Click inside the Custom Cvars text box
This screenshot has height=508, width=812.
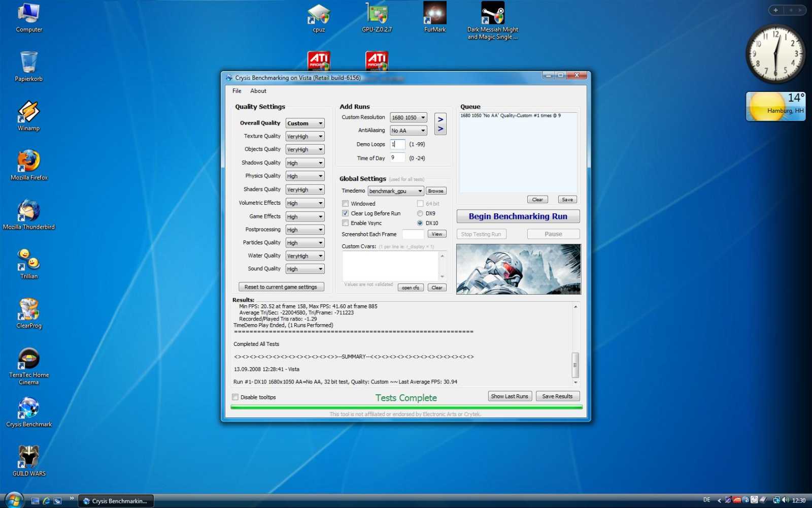point(390,266)
